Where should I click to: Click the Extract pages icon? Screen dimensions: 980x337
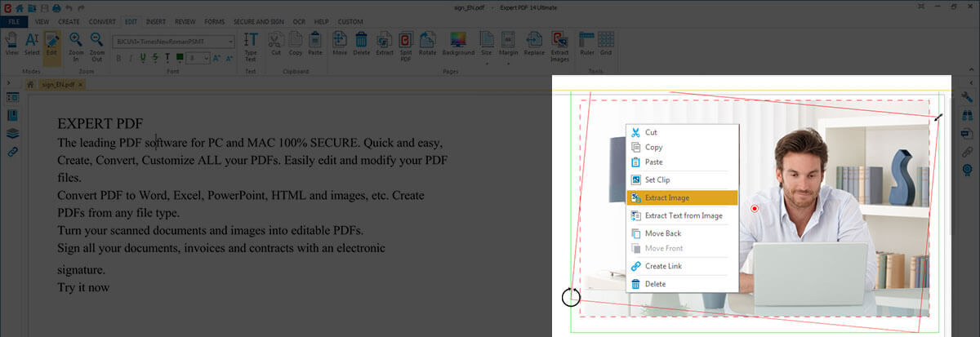[x=385, y=44]
